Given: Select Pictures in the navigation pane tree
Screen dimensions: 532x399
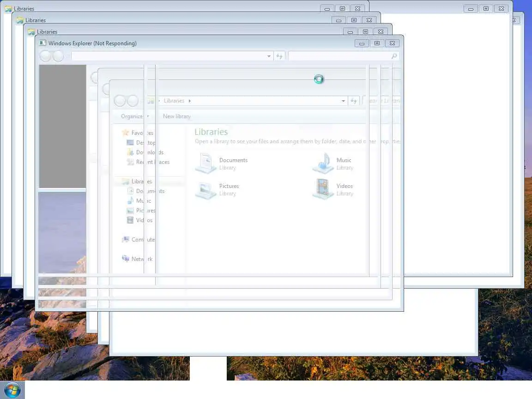Looking at the screenshot, I should tap(146, 211).
